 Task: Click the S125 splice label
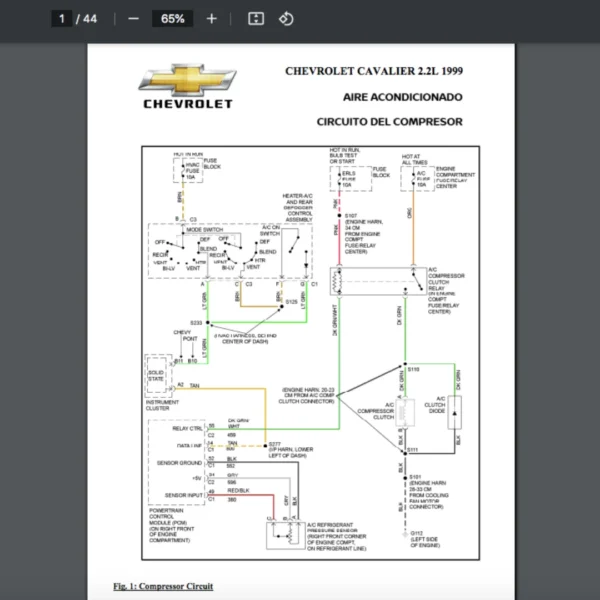tap(291, 302)
